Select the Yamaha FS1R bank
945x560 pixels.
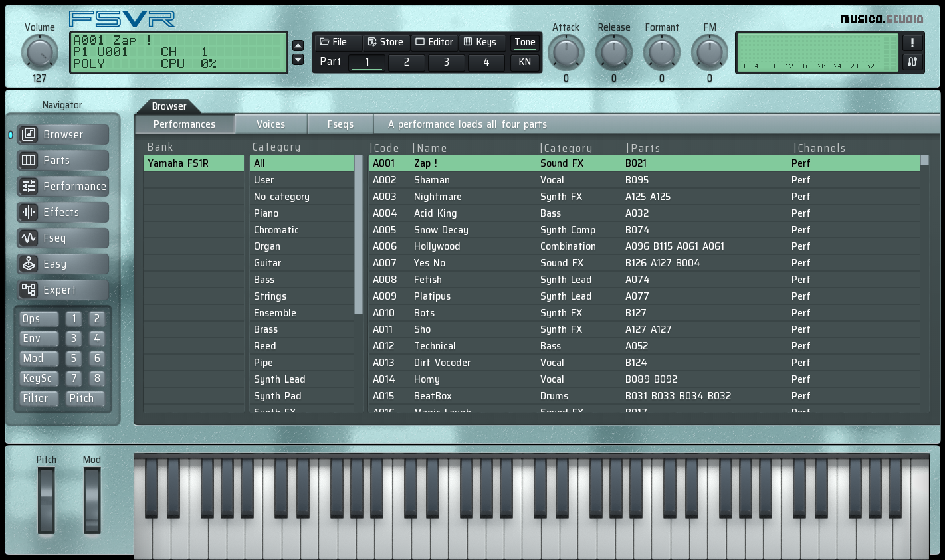coord(194,163)
